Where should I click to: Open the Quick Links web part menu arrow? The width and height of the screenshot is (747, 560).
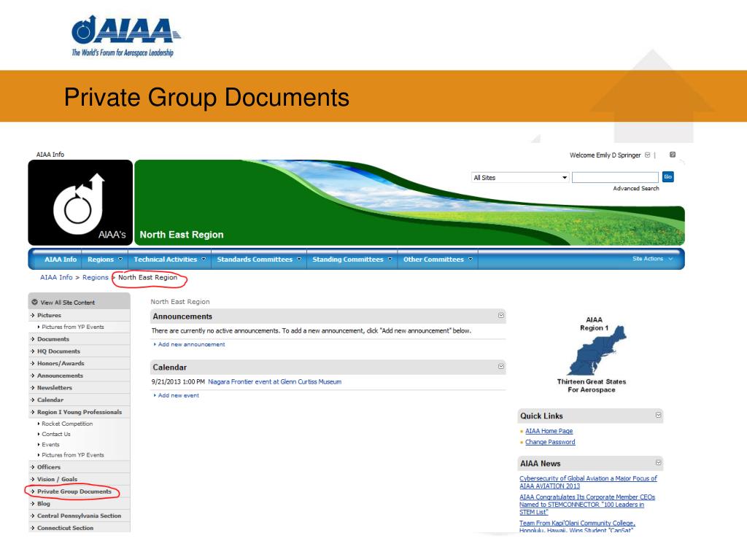click(658, 415)
